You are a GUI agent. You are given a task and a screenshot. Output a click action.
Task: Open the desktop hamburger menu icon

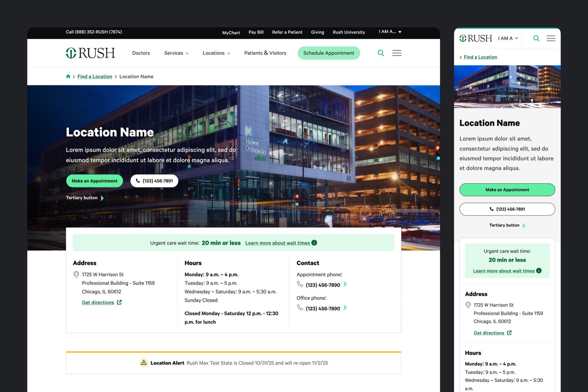pyautogui.click(x=397, y=53)
